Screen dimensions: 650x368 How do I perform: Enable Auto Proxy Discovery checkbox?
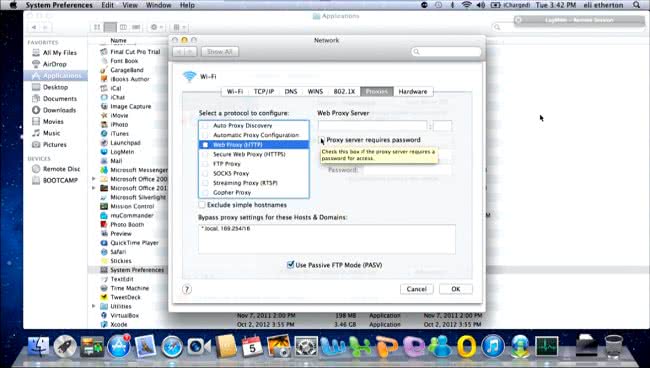(205, 126)
